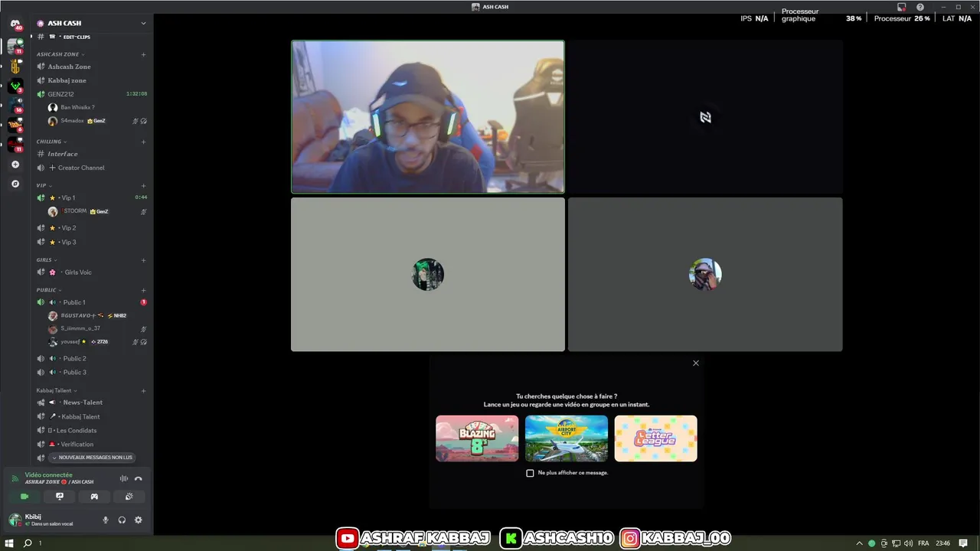Screen dimensions: 980x551
Task: Create channel in Kabbaj Talent category
Action: click(x=143, y=390)
